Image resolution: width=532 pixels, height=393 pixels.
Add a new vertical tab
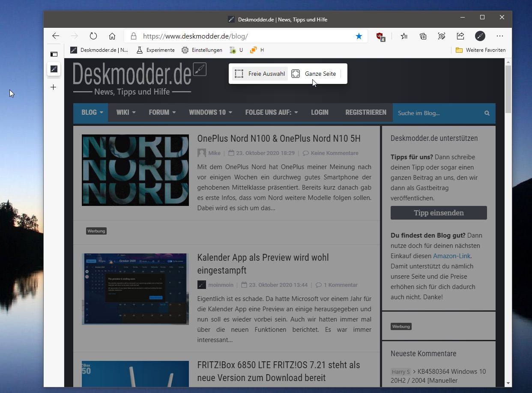(x=54, y=87)
